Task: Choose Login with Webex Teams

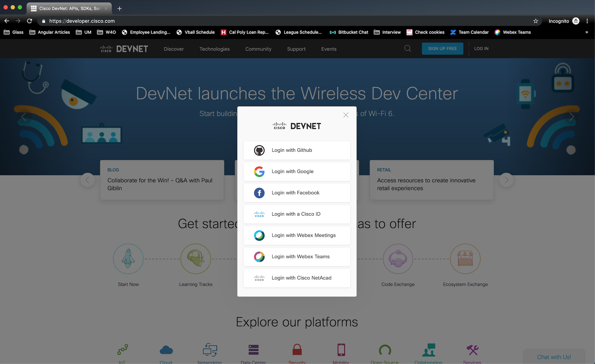Action: 297,257
